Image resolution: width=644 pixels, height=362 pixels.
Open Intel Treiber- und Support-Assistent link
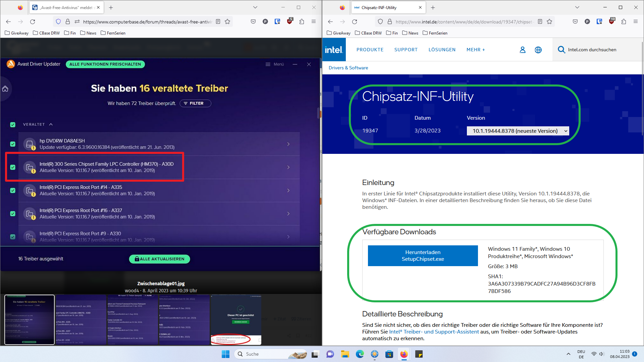(434, 331)
